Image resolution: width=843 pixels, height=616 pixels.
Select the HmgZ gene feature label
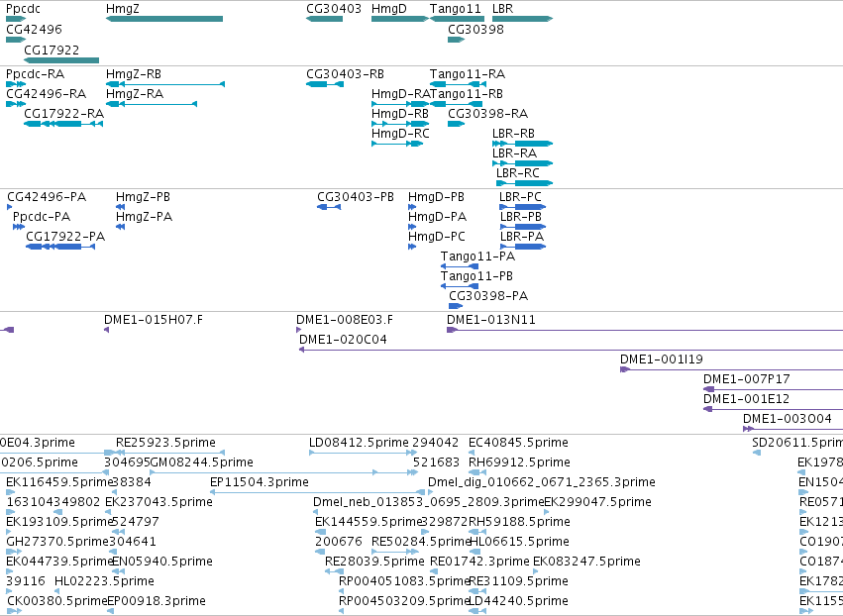click(x=123, y=9)
